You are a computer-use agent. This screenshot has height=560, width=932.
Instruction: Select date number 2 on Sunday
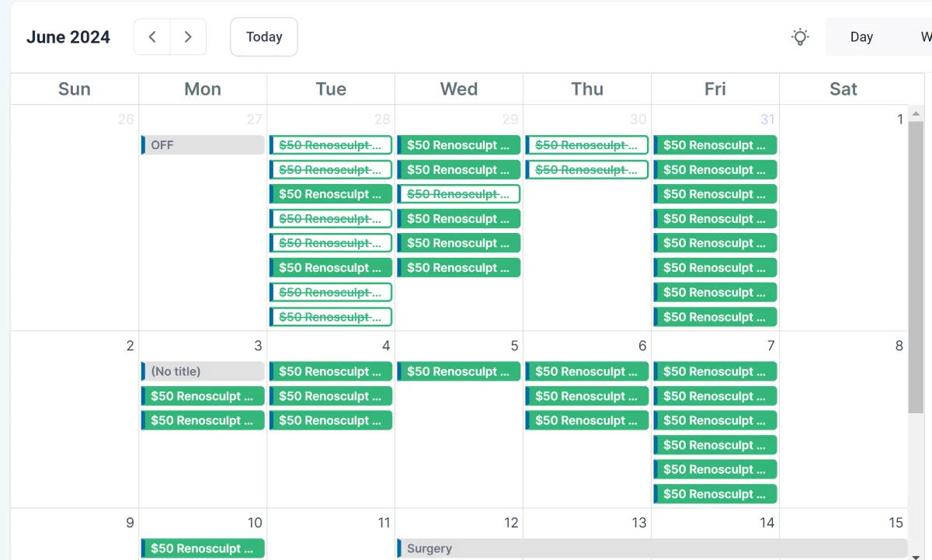pos(130,346)
